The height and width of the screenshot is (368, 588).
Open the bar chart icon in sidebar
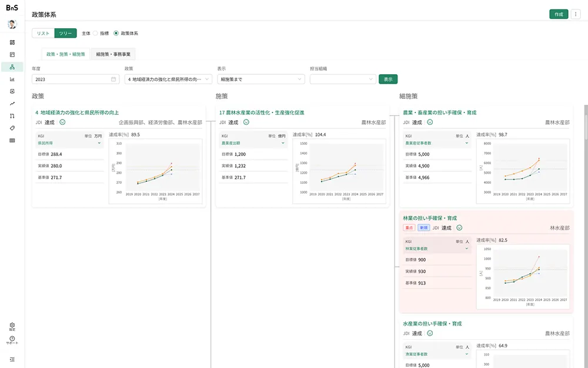[x=12, y=79]
